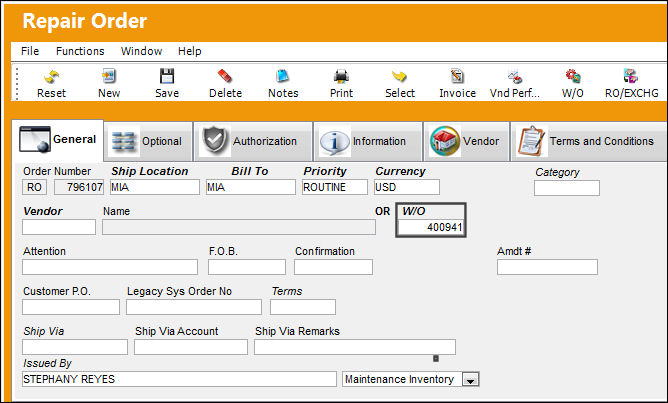Click the Ship Location field MIA

(155, 187)
